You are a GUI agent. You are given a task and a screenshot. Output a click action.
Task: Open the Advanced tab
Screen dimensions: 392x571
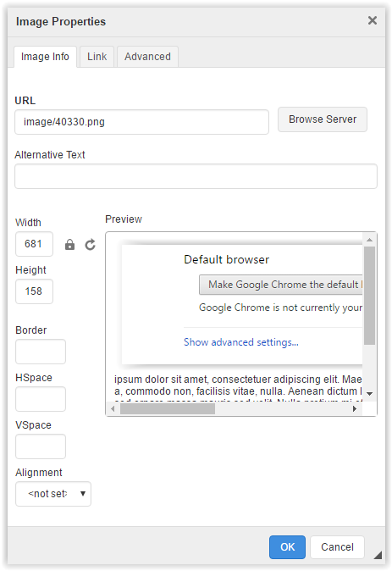(x=147, y=57)
